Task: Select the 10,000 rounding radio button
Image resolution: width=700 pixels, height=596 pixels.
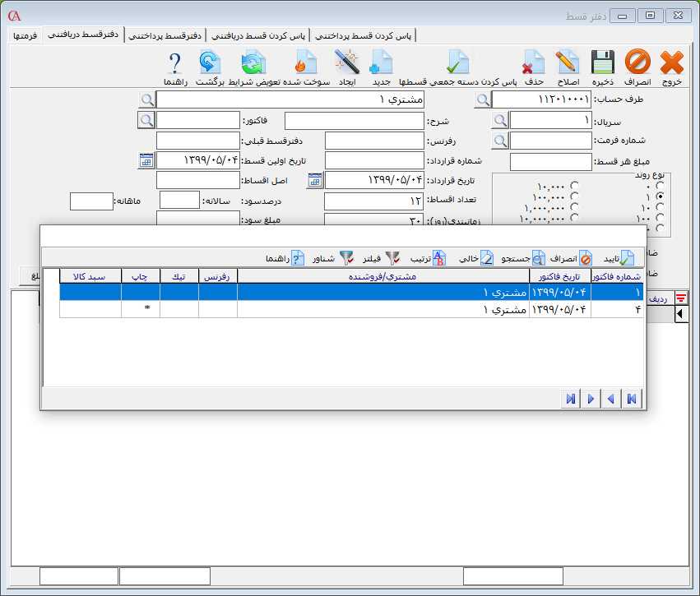Action: coord(574,186)
